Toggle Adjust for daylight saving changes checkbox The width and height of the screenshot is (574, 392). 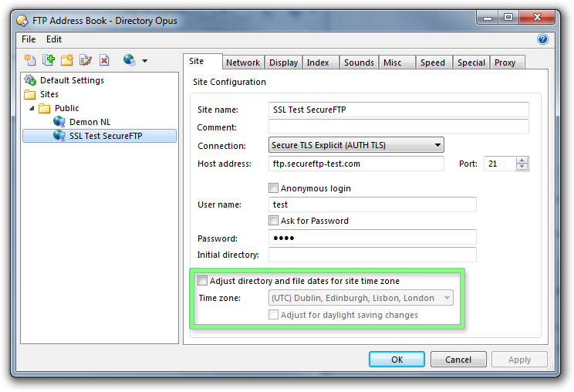(273, 314)
